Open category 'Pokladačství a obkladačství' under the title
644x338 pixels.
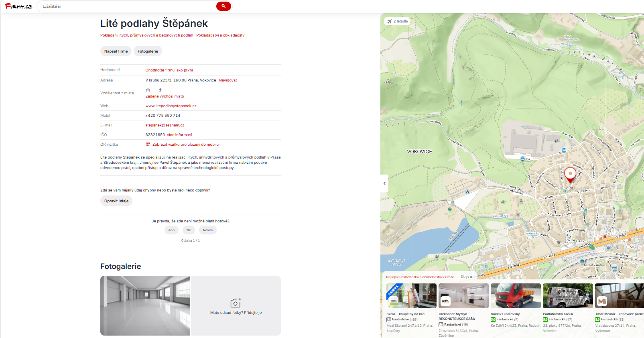coord(221,35)
